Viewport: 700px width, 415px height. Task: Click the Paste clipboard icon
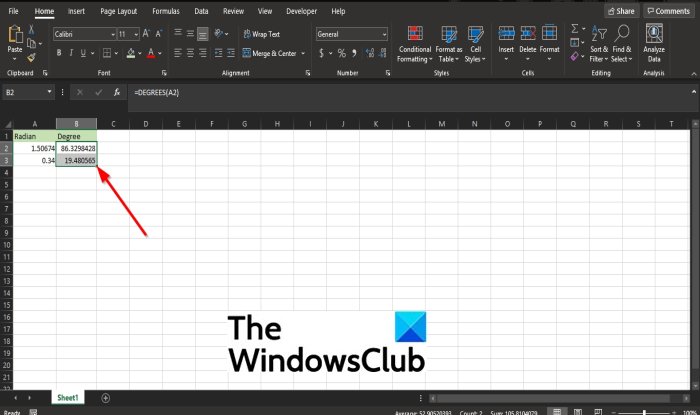15,34
